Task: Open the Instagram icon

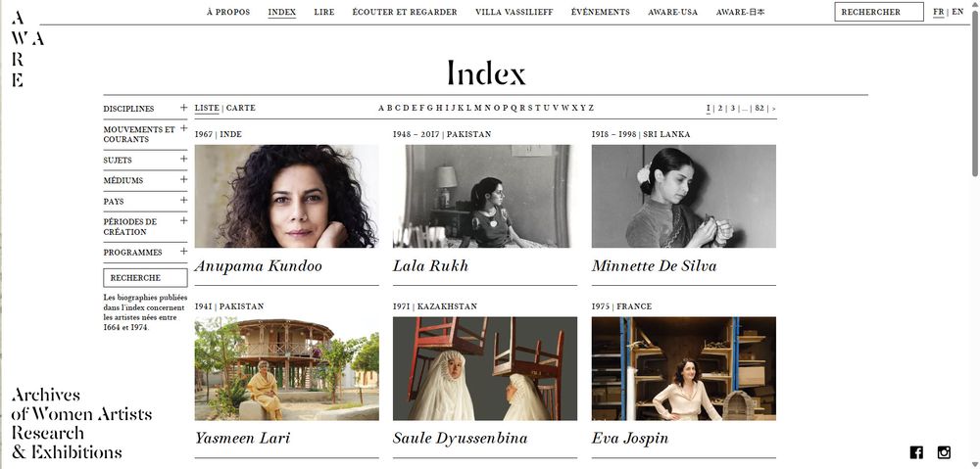Action: point(944,452)
